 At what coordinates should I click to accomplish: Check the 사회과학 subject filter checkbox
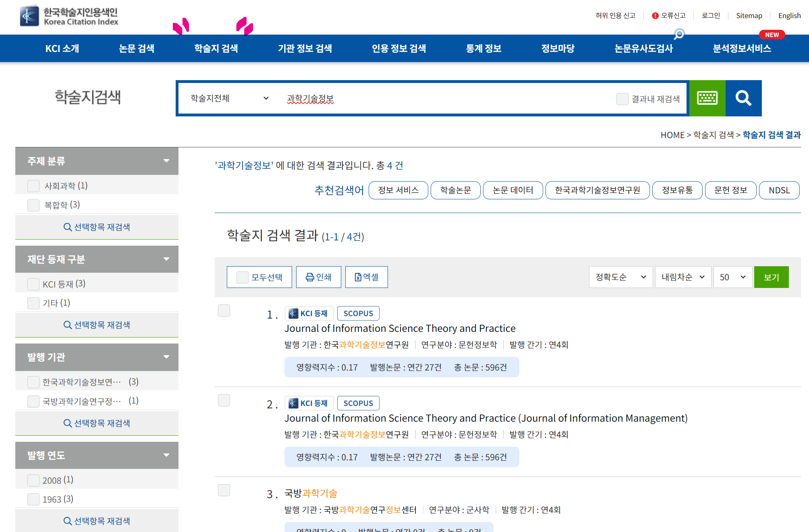(x=33, y=186)
